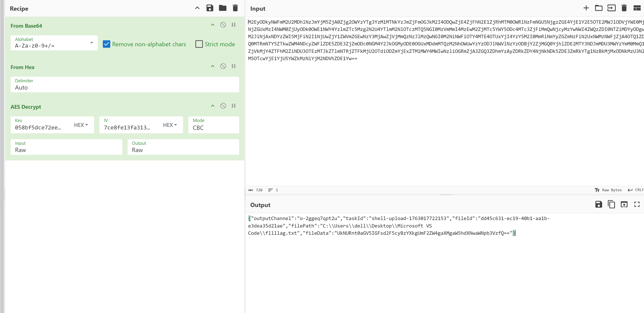Screen dimensions: 644x313
Task: Replace the input with the output
Action: click(624, 204)
